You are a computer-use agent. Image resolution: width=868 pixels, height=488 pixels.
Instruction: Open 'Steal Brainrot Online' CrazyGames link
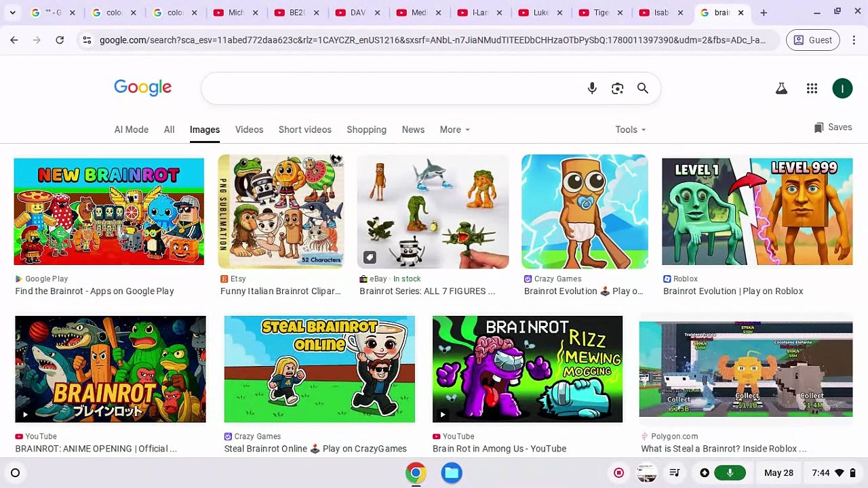coord(315,449)
